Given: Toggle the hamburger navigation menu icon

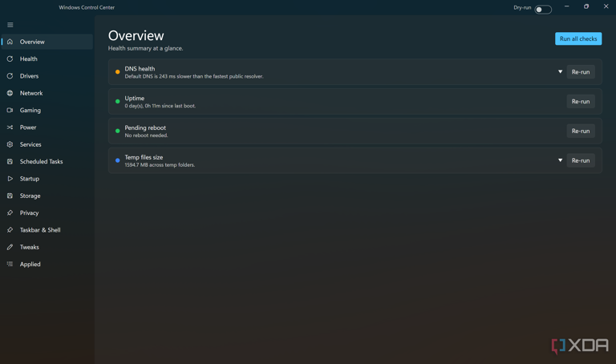Looking at the screenshot, I should tap(10, 25).
